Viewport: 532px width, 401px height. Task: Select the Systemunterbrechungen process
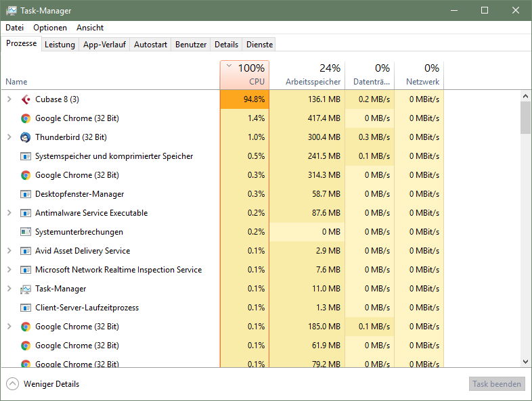[79, 232]
